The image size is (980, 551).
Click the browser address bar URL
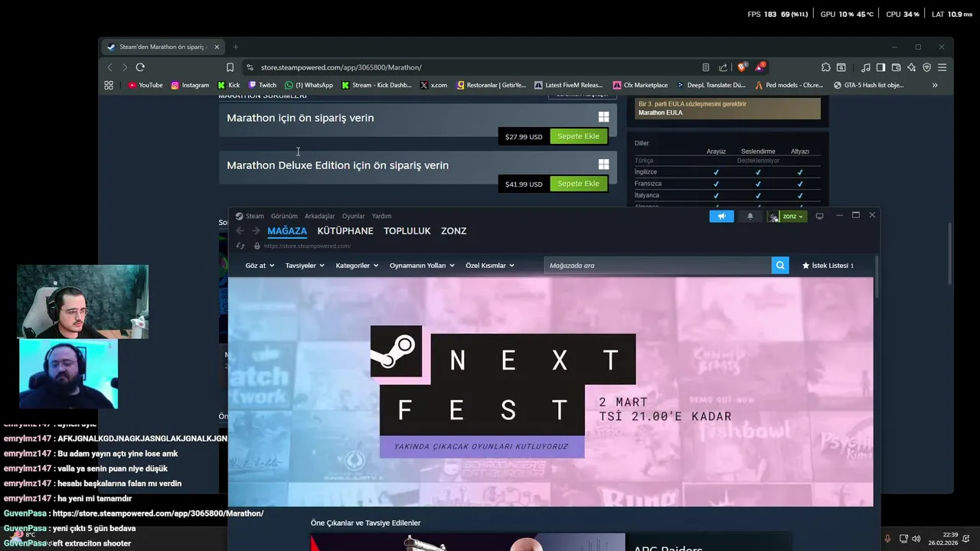pyautogui.click(x=341, y=67)
